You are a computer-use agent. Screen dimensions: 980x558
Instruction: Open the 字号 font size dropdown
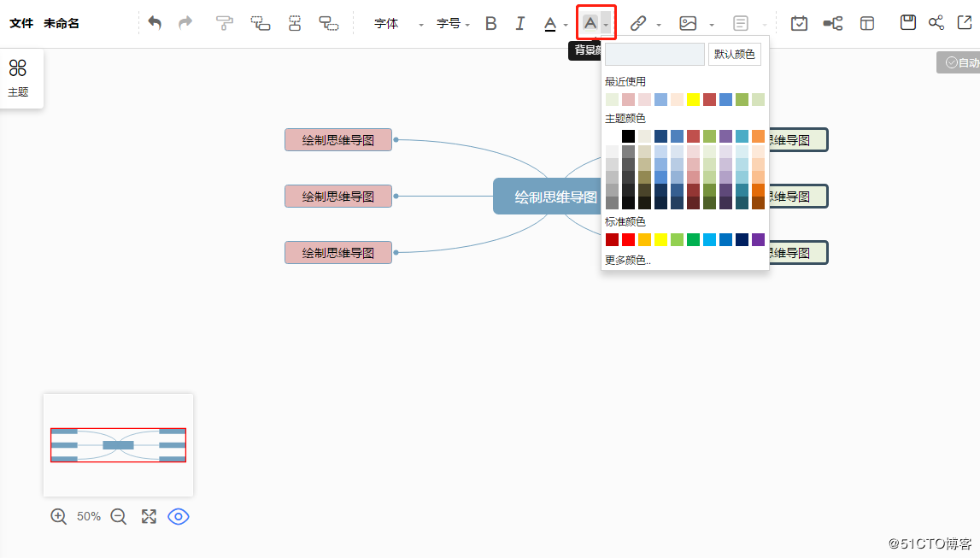coord(453,24)
